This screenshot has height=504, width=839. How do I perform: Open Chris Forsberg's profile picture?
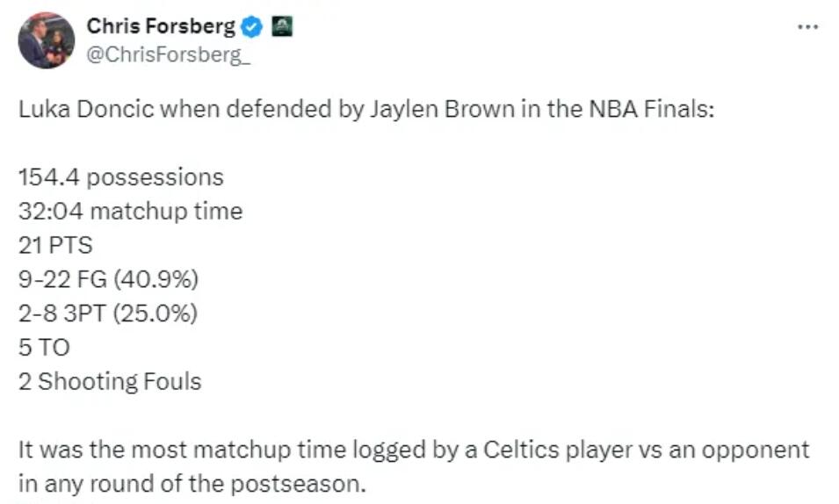[x=47, y=40]
